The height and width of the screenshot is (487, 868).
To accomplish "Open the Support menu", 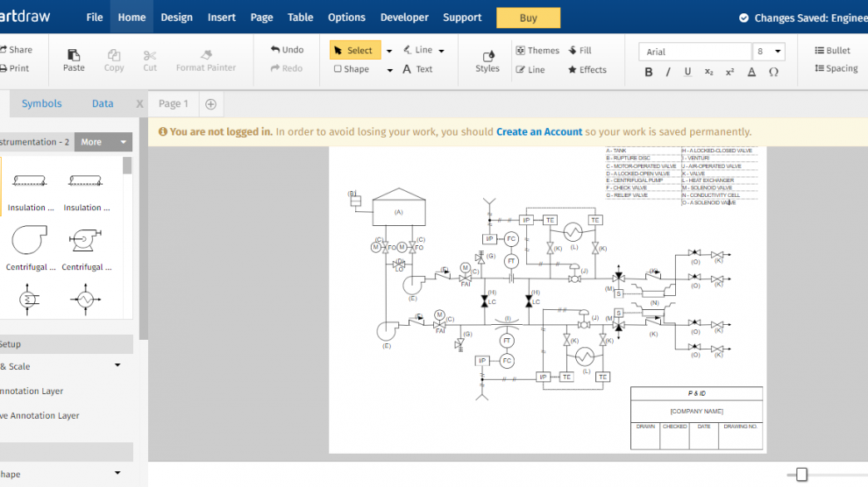I will 462,18.
